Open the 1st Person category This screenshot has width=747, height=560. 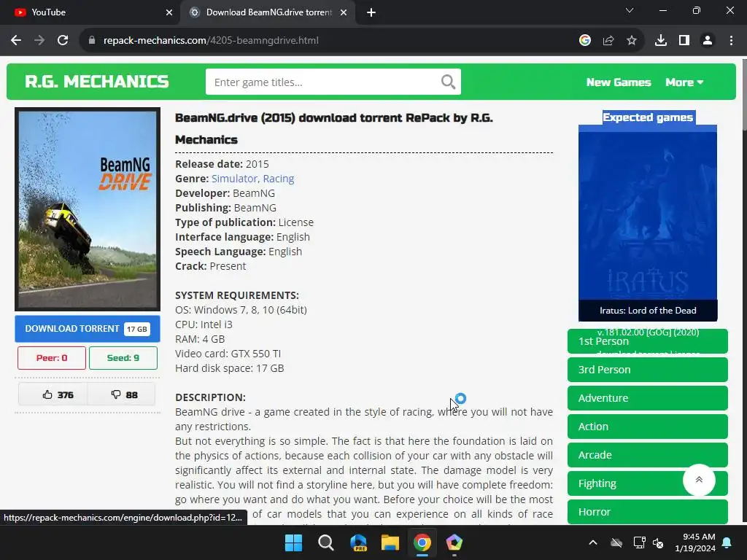[648, 341]
